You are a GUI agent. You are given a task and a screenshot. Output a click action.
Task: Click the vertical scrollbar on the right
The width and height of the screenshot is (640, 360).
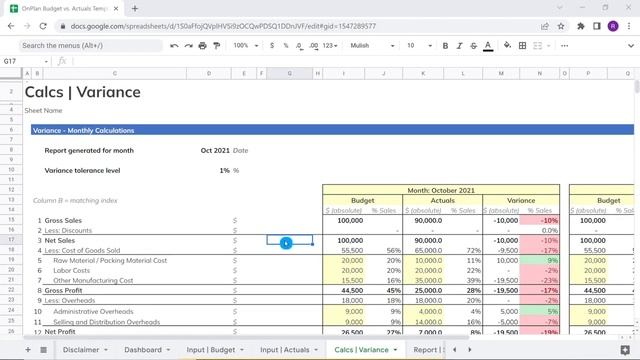point(637,87)
